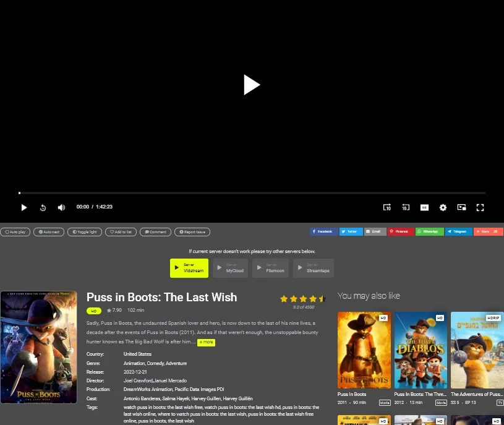Share on WhatsApp
Image resolution: width=504 pixels, height=425 pixels.
430,231
